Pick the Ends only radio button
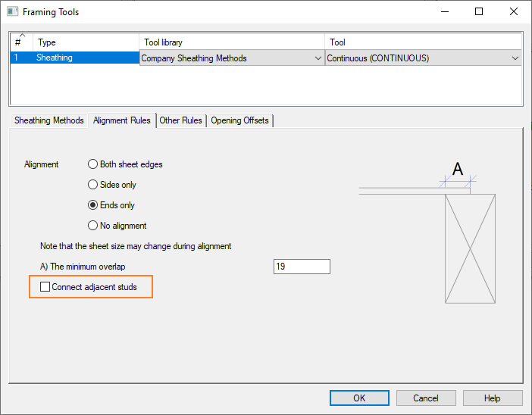The height and width of the screenshot is (415, 532). coord(93,205)
